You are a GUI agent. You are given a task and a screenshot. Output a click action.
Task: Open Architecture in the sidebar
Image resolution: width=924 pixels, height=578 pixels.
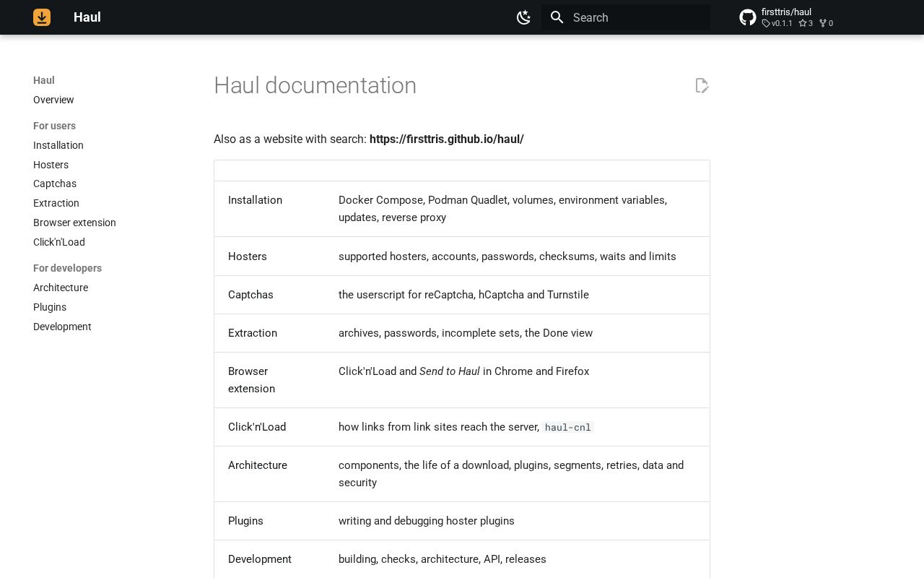[x=61, y=288]
